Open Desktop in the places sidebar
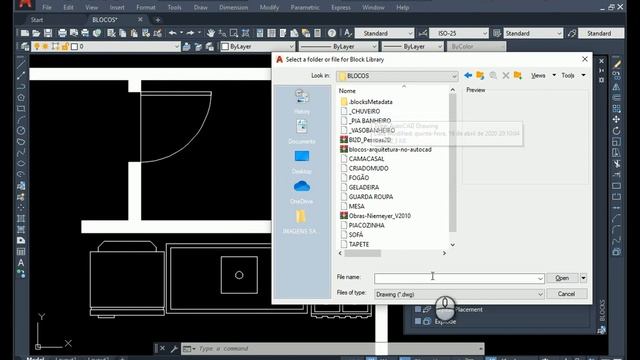Viewport: 640px width, 360px height. pos(302,162)
